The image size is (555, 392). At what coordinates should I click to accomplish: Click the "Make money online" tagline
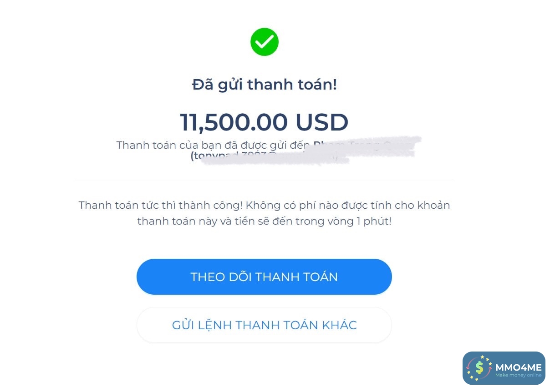tap(518, 376)
